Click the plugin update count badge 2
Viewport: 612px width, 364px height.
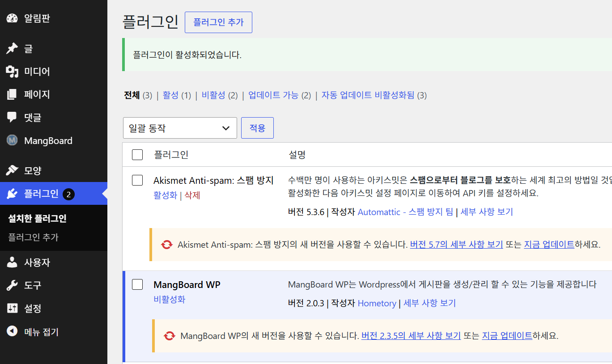[68, 194]
